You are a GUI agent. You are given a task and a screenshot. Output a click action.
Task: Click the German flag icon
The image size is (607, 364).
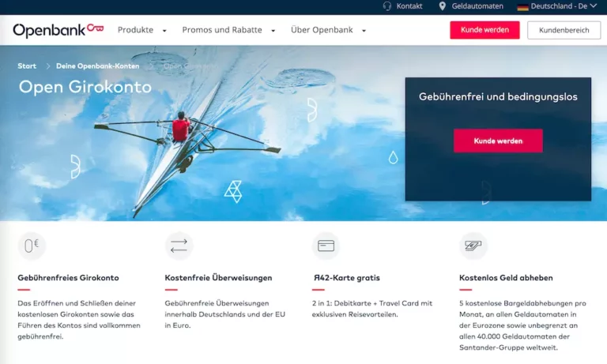pos(522,6)
